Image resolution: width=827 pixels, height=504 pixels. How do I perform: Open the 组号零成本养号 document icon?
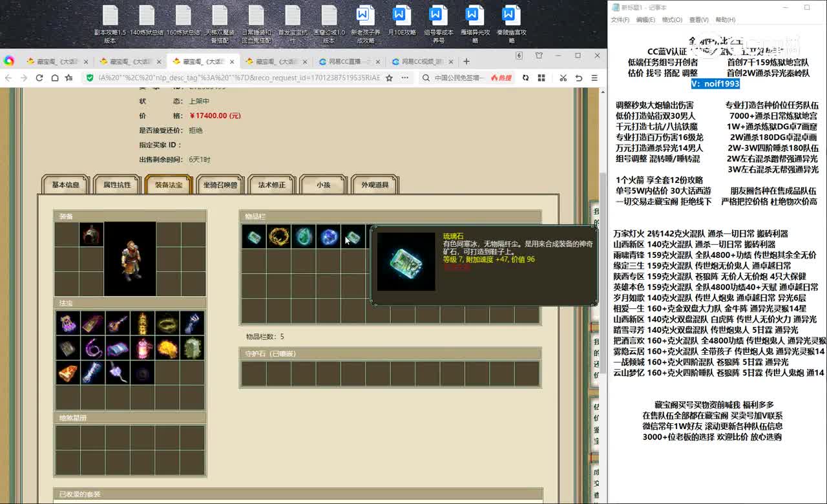click(439, 25)
